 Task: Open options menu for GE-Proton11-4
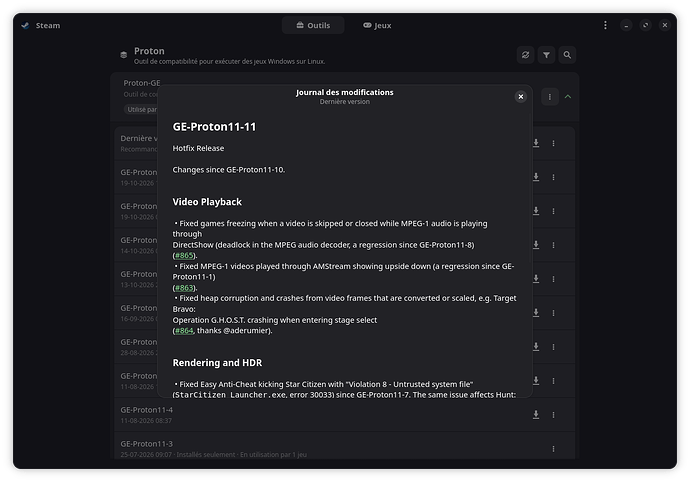(x=553, y=415)
